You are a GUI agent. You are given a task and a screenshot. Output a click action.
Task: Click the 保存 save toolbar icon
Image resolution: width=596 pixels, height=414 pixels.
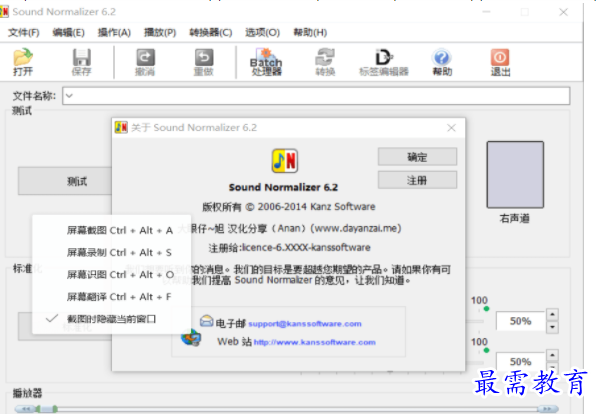click(81, 62)
